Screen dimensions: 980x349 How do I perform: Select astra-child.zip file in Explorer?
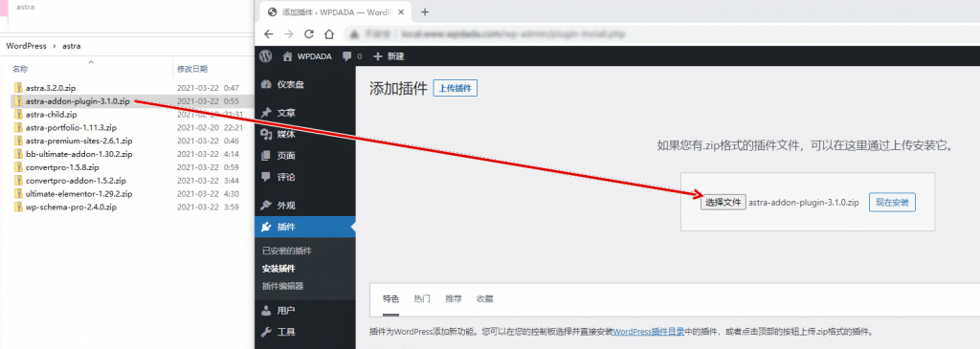click(x=52, y=114)
